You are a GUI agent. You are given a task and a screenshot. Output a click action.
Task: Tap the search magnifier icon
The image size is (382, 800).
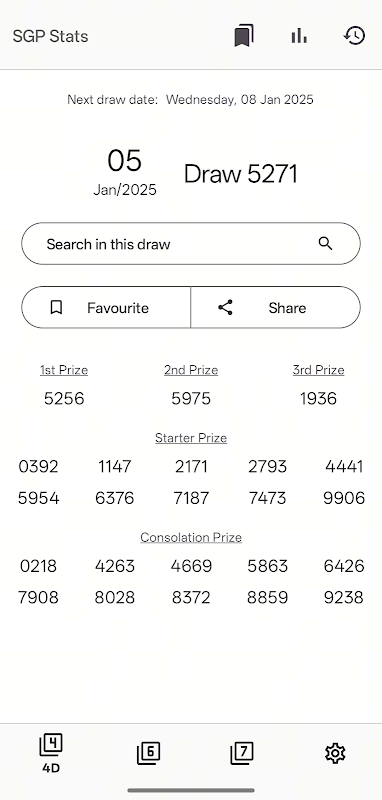(x=325, y=244)
